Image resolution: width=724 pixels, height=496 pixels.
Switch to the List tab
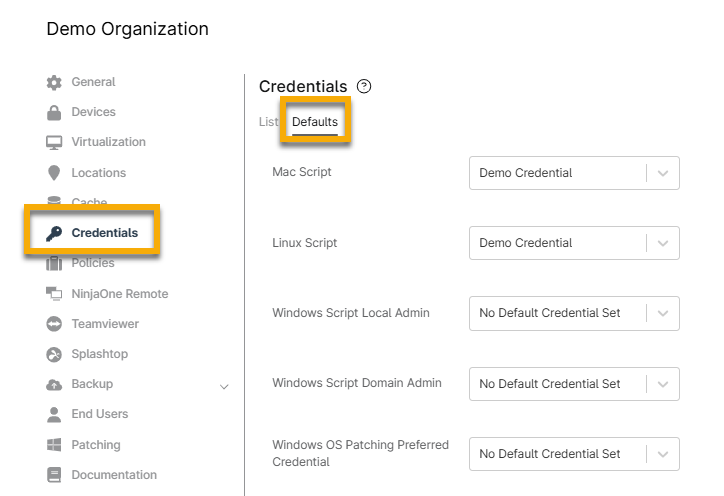point(268,122)
